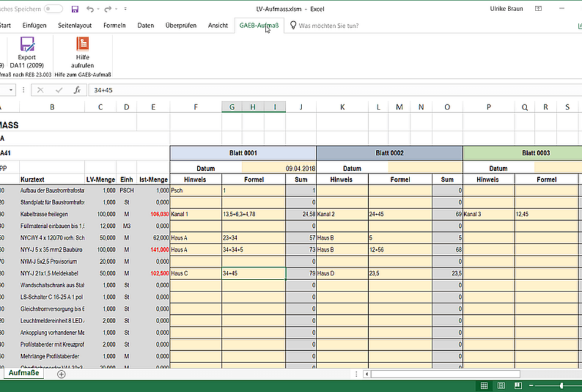The width and height of the screenshot is (582, 392).
Task: Click the Save icon in quick access toolbar
Action: pos(74,9)
